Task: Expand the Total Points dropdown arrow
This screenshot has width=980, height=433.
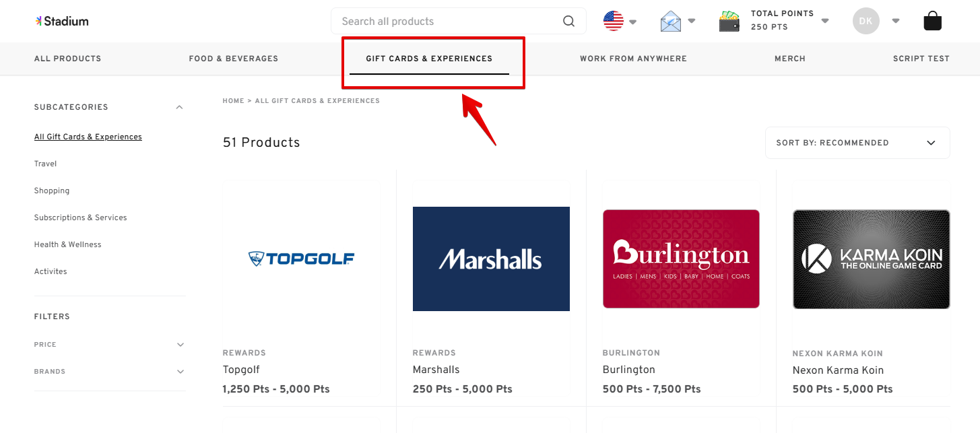Action: point(825,21)
